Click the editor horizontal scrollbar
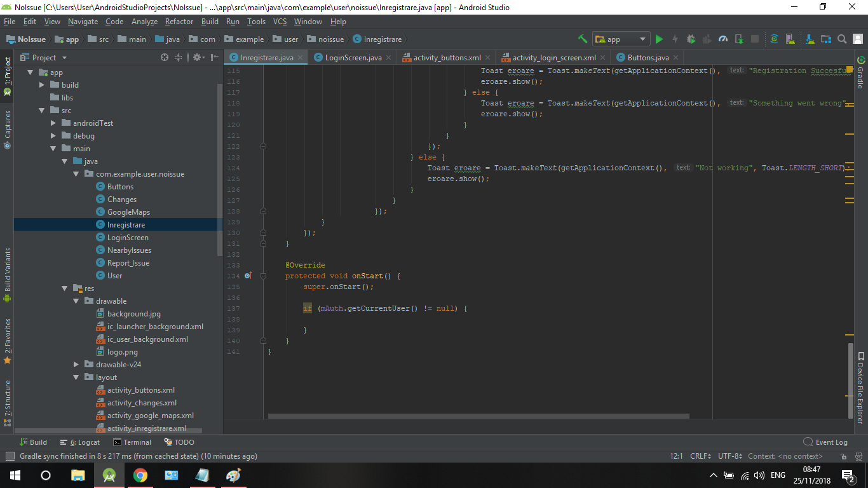 pos(478,417)
